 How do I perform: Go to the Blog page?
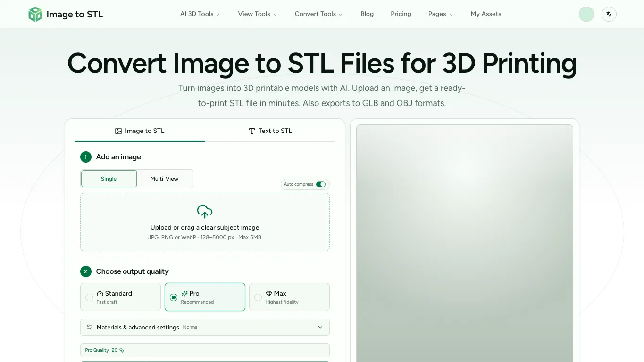coord(367,14)
